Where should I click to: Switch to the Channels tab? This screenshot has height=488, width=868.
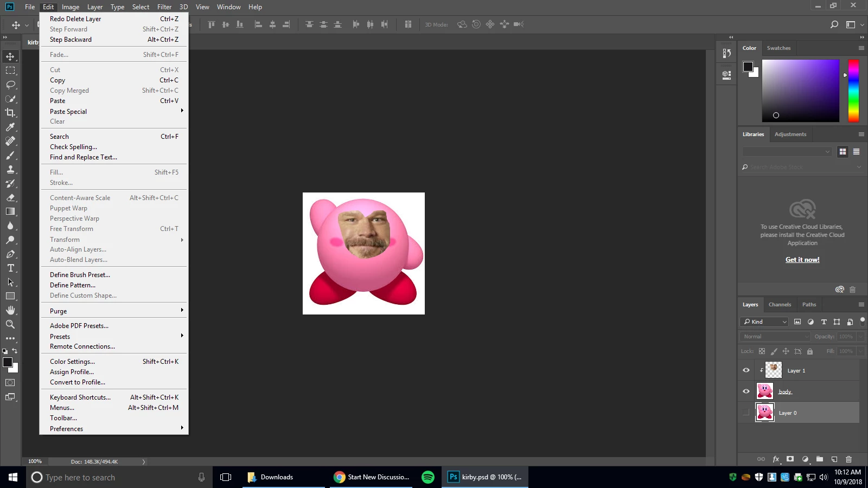click(x=780, y=305)
